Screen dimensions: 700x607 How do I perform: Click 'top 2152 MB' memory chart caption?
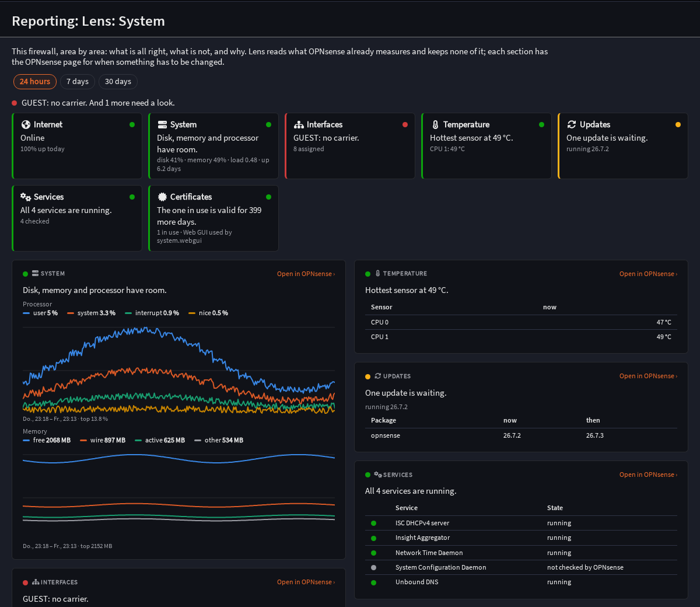pos(96,546)
